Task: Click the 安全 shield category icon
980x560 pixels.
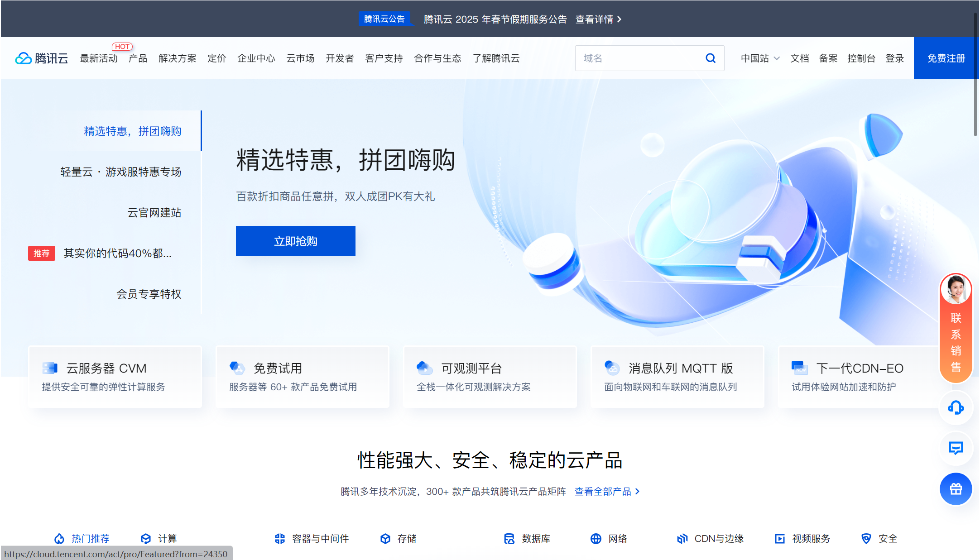Action: (866, 538)
